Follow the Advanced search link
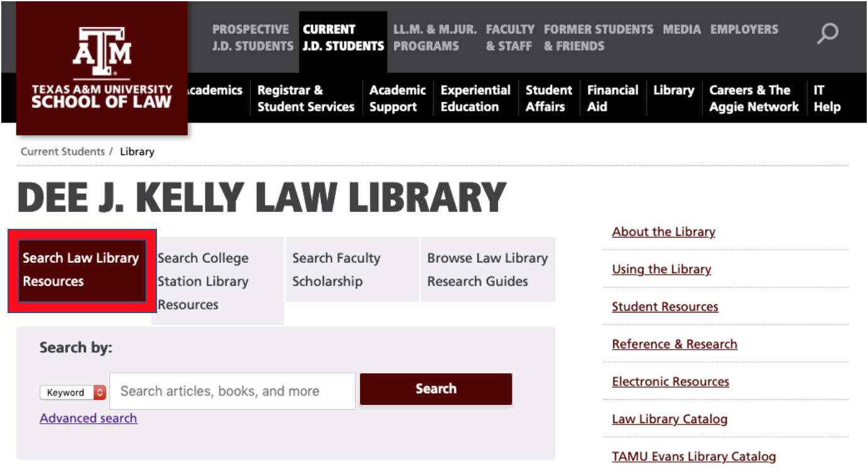Image resolution: width=868 pixels, height=469 pixels. [89, 418]
